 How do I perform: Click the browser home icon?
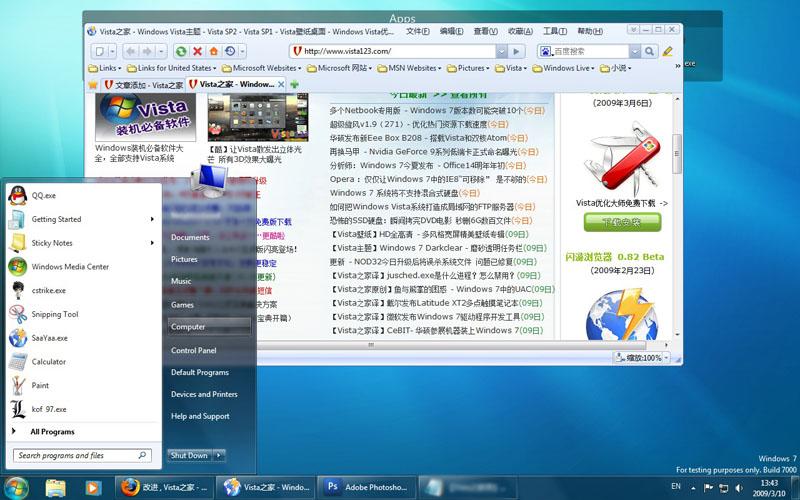coord(213,51)
